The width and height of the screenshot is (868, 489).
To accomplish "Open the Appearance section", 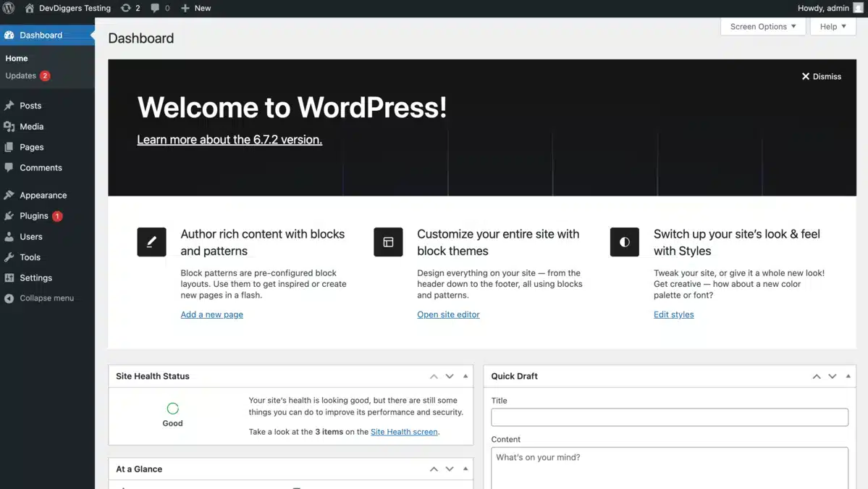I will point(43,194).
